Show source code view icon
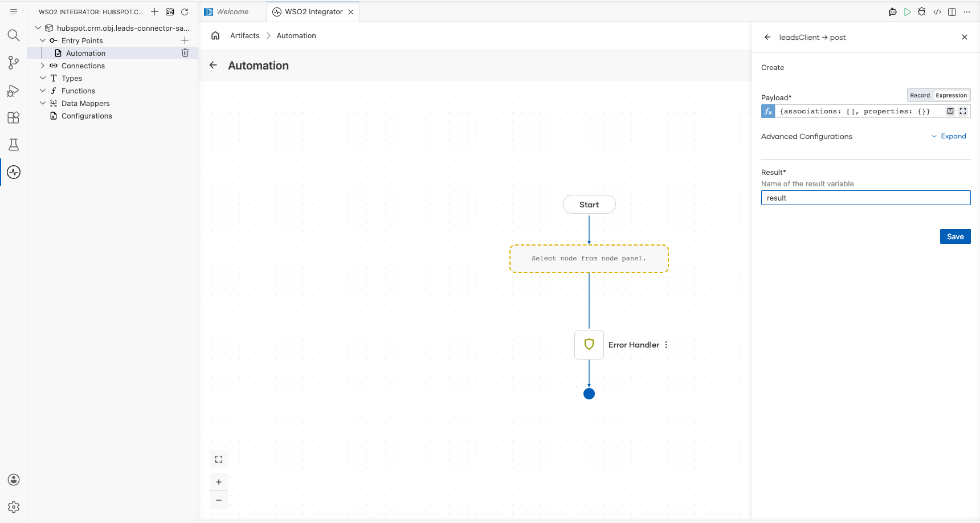Image resolution: width=980 pixels, height=523 pixels. pyautogui.click(x=937, y=11)
